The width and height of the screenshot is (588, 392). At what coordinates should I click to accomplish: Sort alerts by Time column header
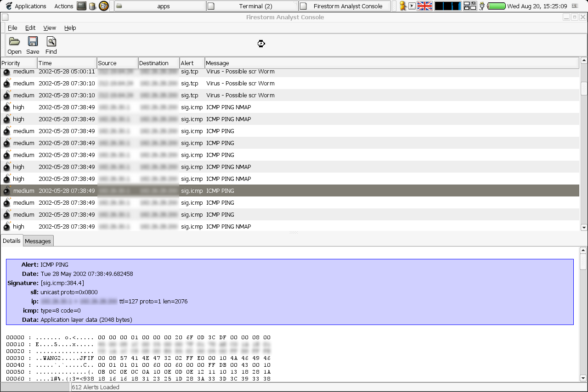67,63
